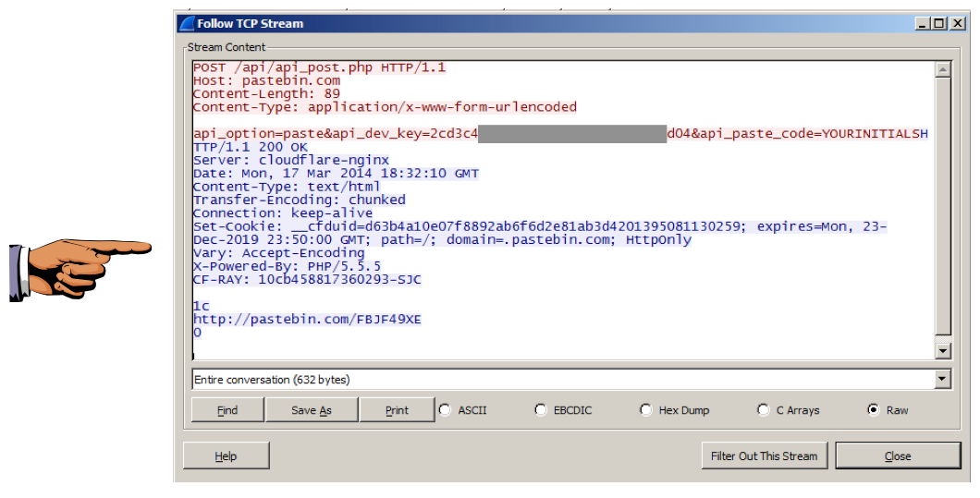Click the Content-Type: application/x-www-form-urlencoded line

tap(385, 107)
